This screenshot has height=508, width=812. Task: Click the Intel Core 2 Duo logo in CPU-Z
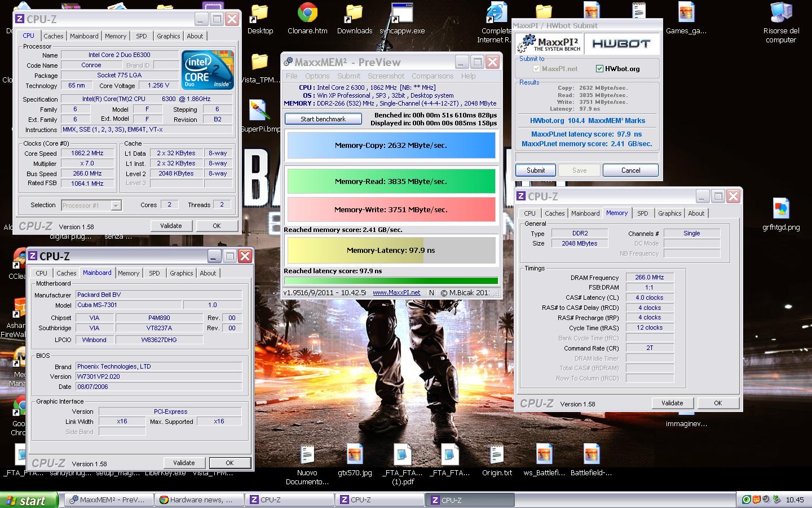208,70
